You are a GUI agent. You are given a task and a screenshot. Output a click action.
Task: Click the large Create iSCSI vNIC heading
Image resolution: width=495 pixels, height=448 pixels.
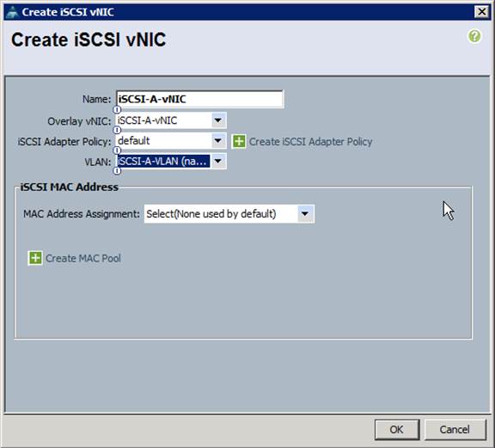[89, 40]
